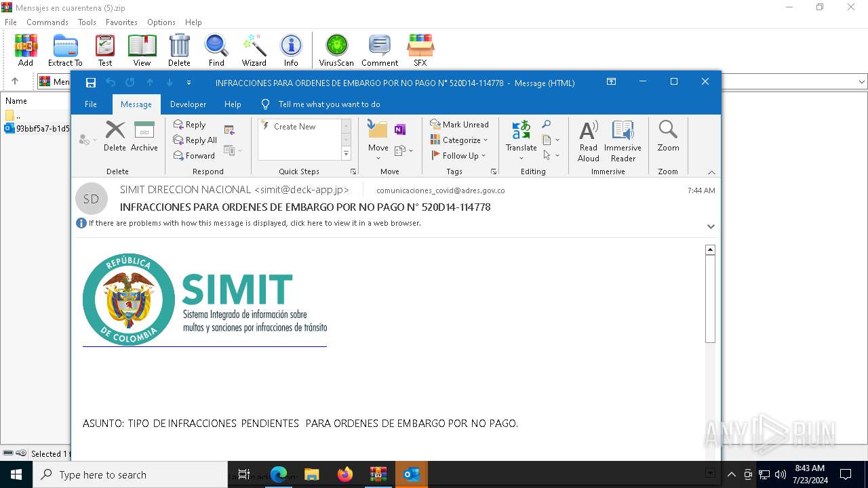Click the Test icon in WinRAR
The width and height of the screenshot is (868, 488).
(104, 50)
